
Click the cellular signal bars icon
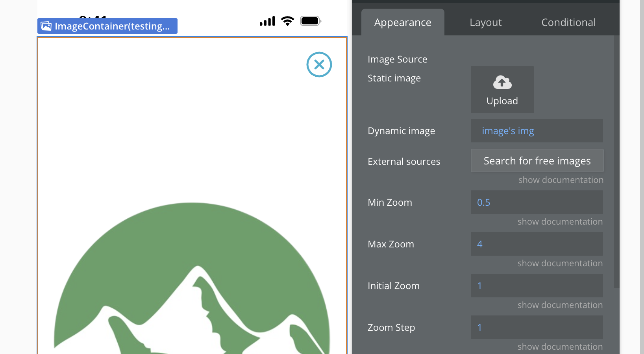click(x=267, y=21)
